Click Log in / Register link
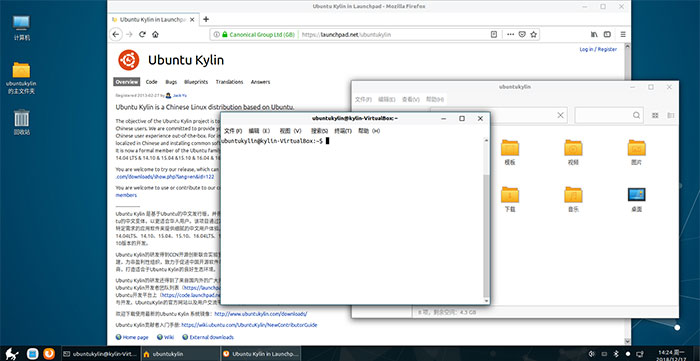Image resolution: width=700 pixels, height=361 pixels. (598, 50)
